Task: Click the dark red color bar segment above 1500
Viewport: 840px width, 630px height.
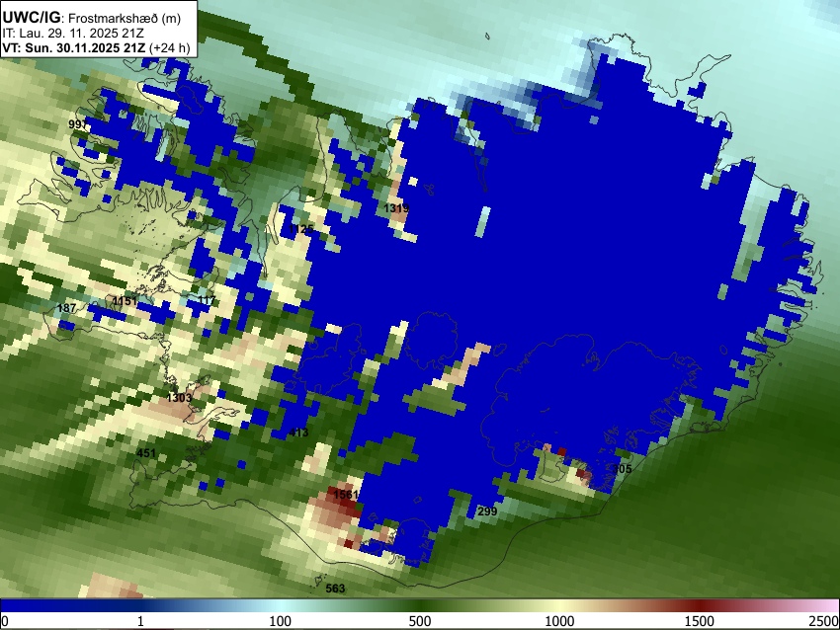Action: point(700,605)
